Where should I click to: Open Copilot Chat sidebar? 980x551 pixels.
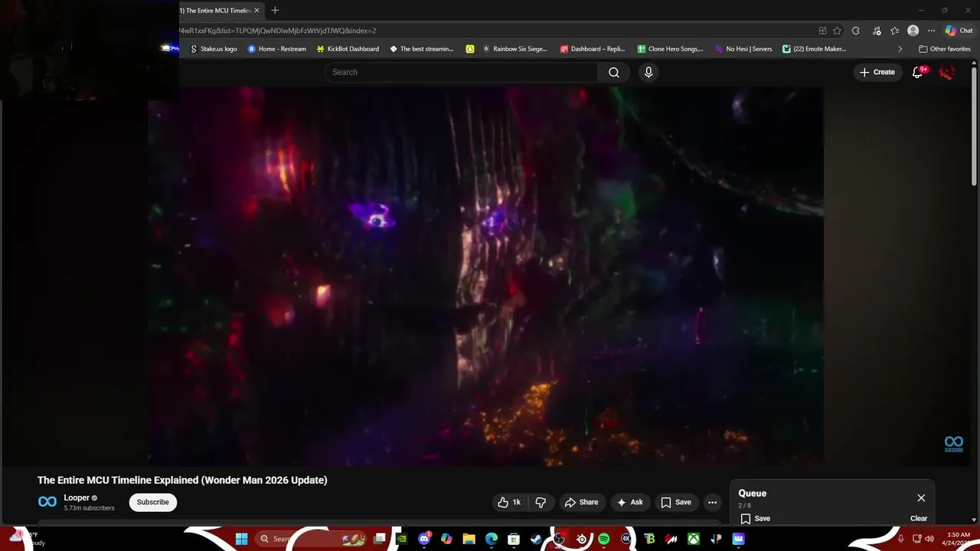click(x=959, y=31)
